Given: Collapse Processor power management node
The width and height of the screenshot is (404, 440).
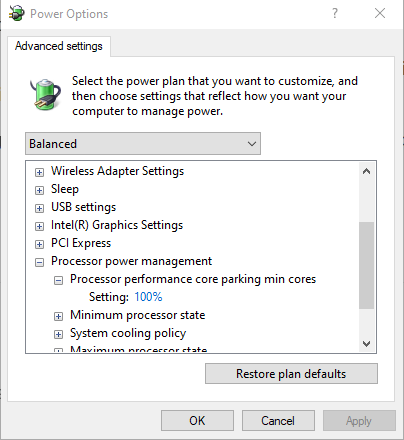Looking at the screenshot, I should click(39, 262).
